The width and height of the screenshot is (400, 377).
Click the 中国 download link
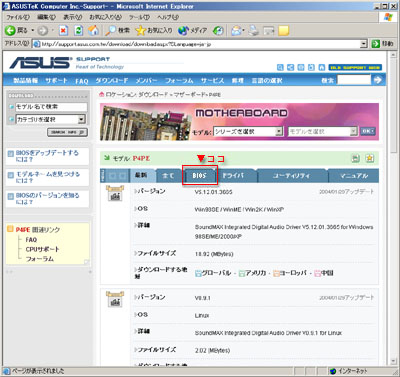pos(324,273)
